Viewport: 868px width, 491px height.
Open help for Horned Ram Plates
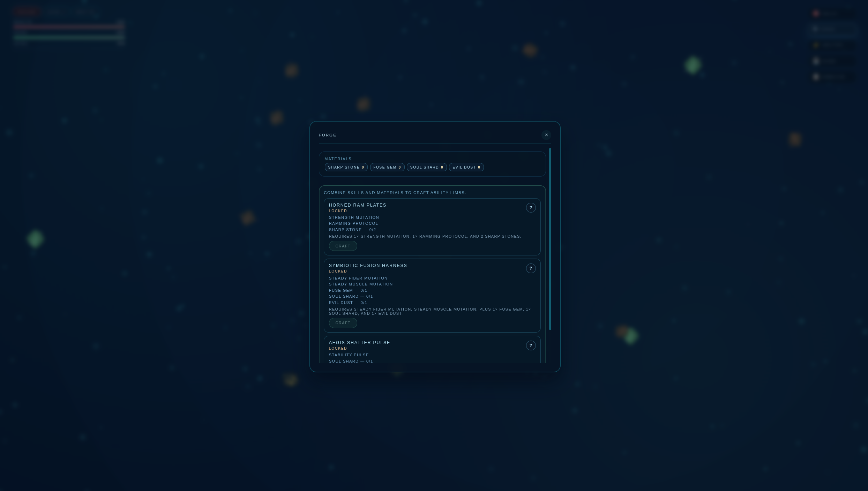[531, 208]
